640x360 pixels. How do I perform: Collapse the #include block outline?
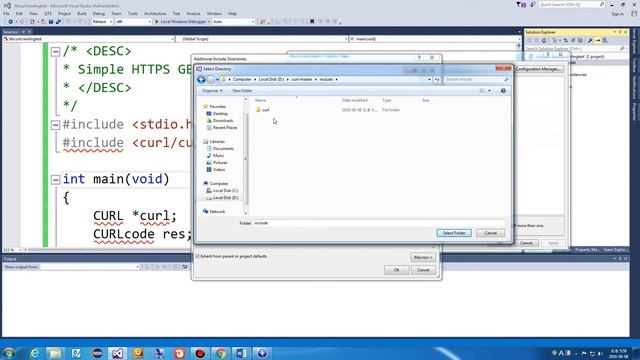click(x=56, y=125)
